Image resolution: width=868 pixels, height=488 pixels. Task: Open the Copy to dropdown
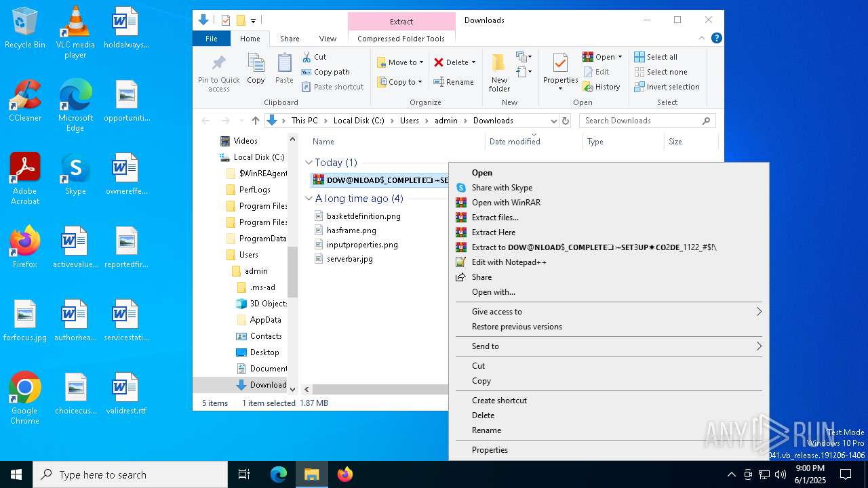pyautogui.click(x=399, y=82)
